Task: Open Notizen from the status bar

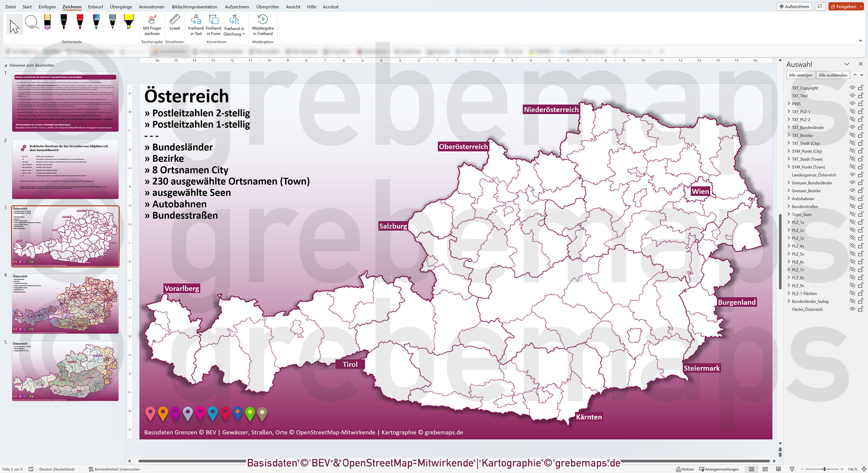Action: (x=685, y=469)
